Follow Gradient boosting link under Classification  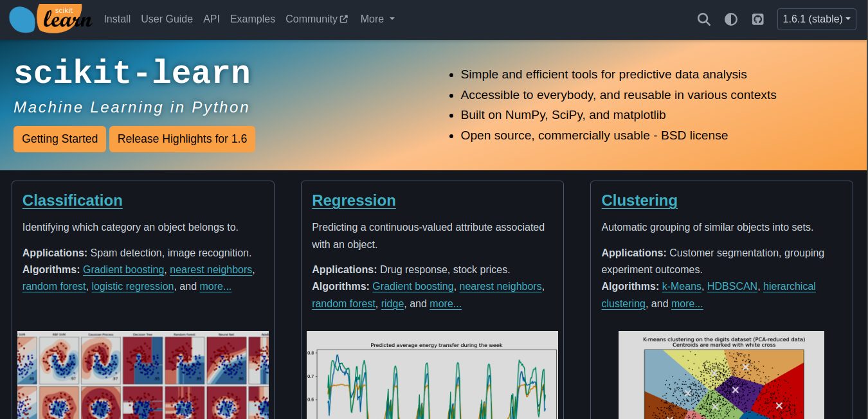pos(124,269)
